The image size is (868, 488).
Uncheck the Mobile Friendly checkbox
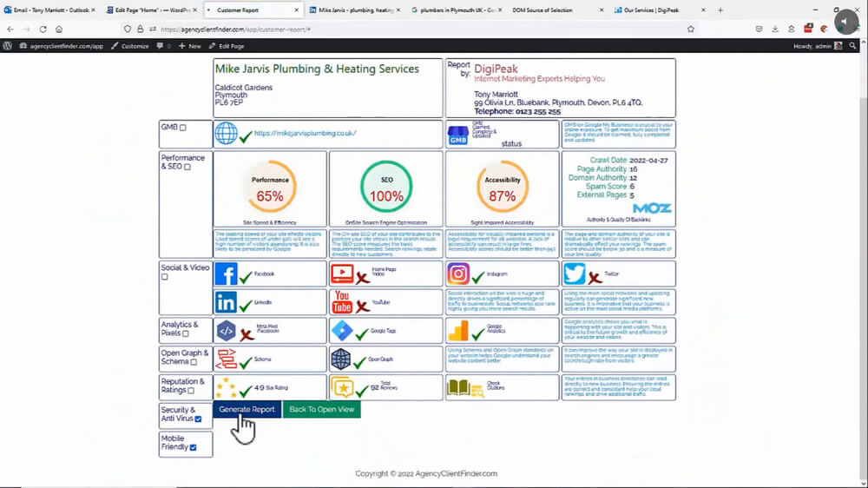193,447
